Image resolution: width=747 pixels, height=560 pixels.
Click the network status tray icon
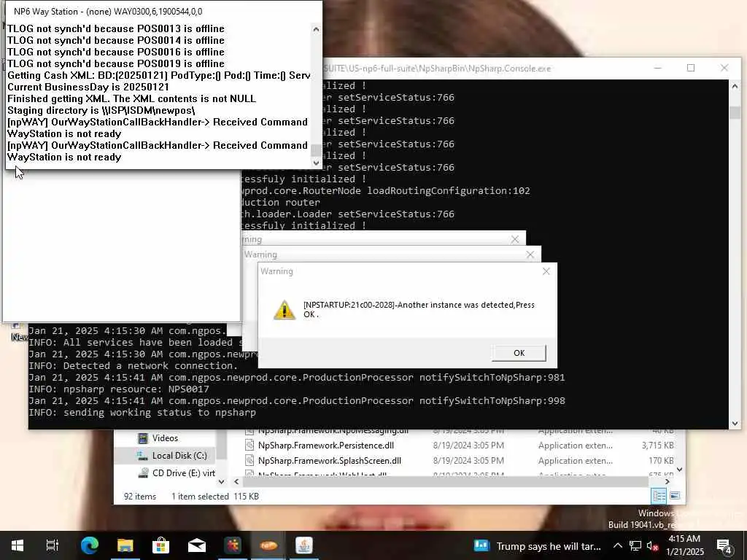coord(635,545)
